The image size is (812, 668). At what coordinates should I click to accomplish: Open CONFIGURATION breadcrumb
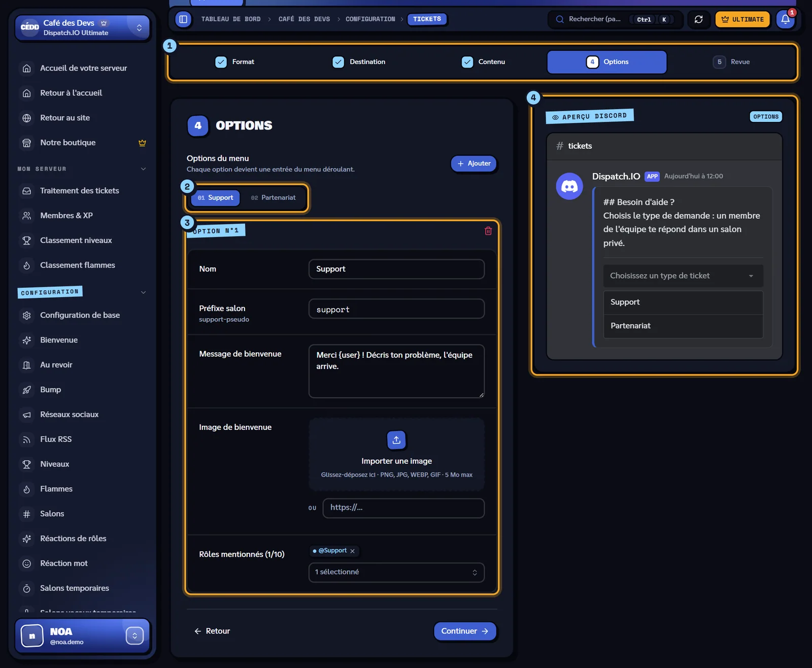pos(370,19)
